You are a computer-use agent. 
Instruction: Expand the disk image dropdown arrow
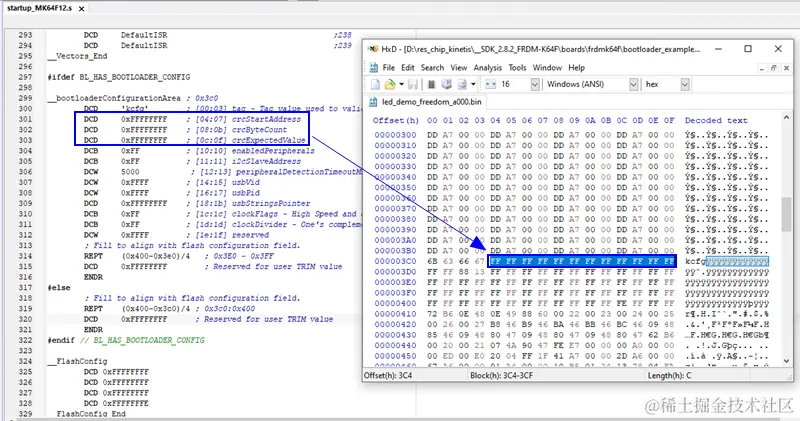pyautogui.click(x=473, y=84)
